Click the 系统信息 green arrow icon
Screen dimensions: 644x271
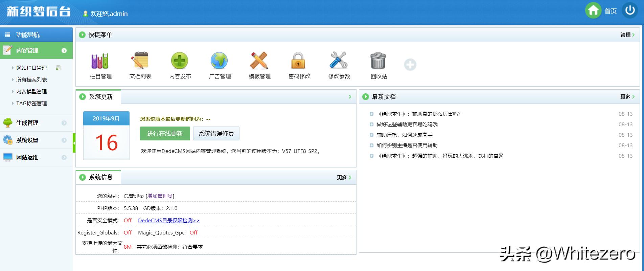pos(83,177)
